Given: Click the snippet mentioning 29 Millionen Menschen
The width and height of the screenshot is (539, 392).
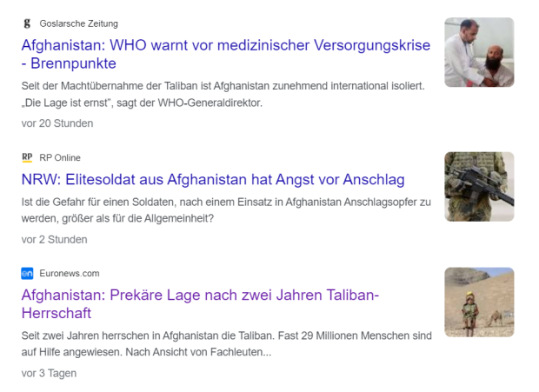Looking at the screenshot, I should [227, 343].
